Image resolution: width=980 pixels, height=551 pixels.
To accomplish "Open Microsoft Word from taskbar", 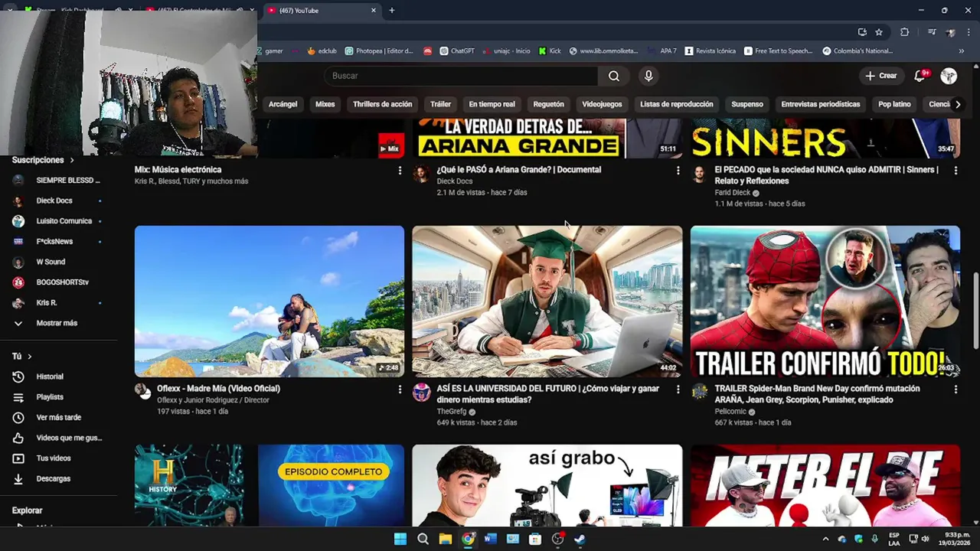I will [491, 539].
